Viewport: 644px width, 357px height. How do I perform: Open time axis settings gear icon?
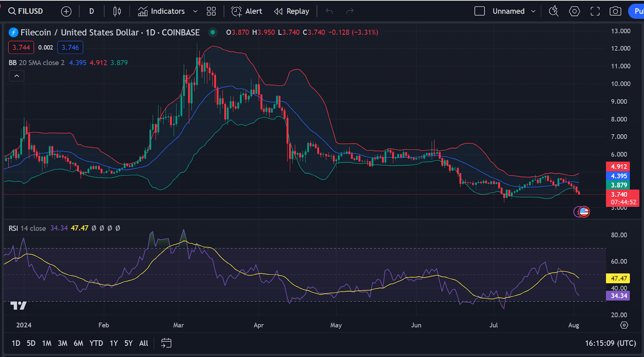click(624, 325)
